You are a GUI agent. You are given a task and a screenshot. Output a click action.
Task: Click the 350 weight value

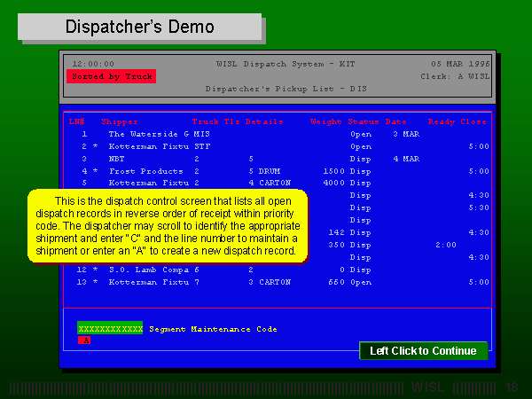coord(337,245)
